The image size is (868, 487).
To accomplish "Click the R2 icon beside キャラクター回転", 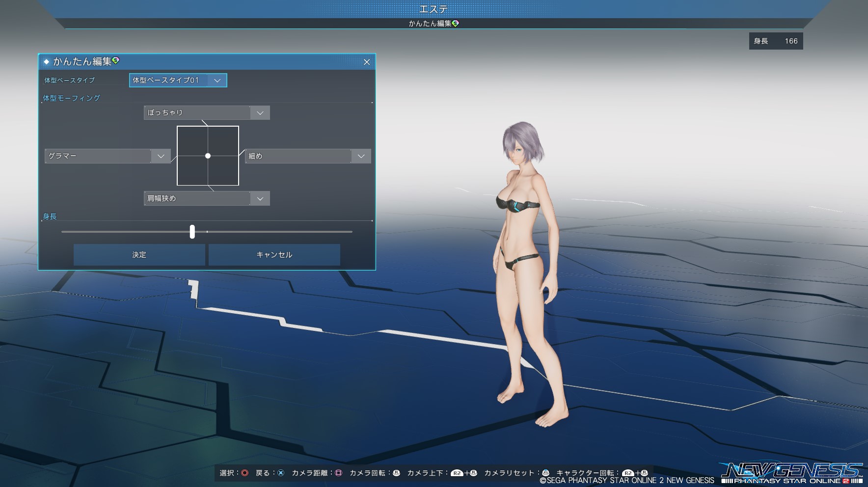I will pos(628,473).
